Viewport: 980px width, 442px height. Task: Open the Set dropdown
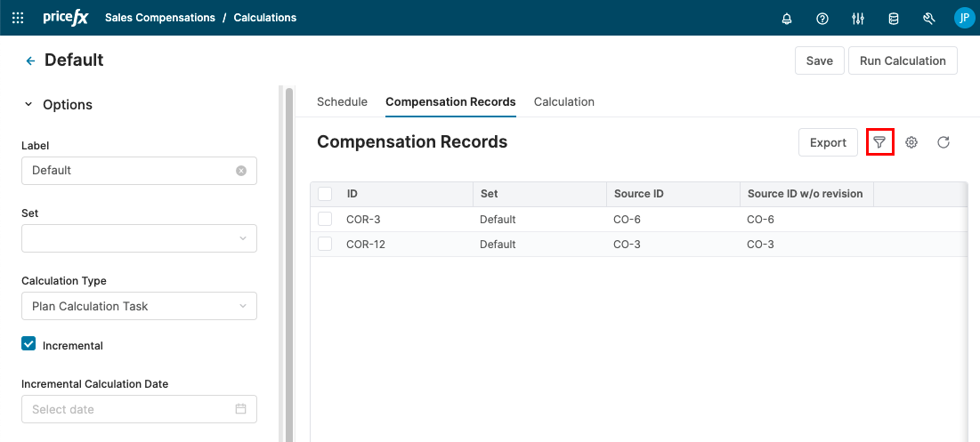click(x=139, y=238)
